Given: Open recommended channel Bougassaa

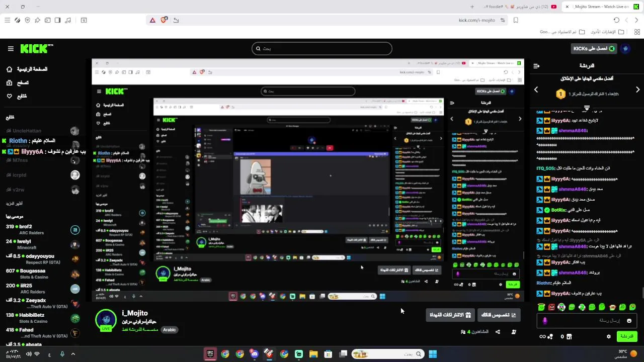Looking at the screenshot, I should (43, 274).
